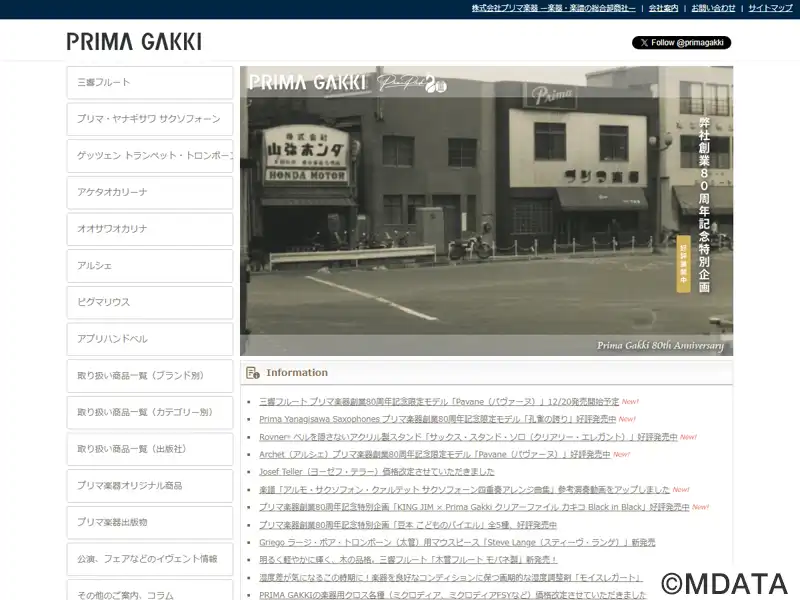The image size is (800, 600).
Task: Open その他のご案内、コラム sidebar item
Action: click(x=150, y=590)
